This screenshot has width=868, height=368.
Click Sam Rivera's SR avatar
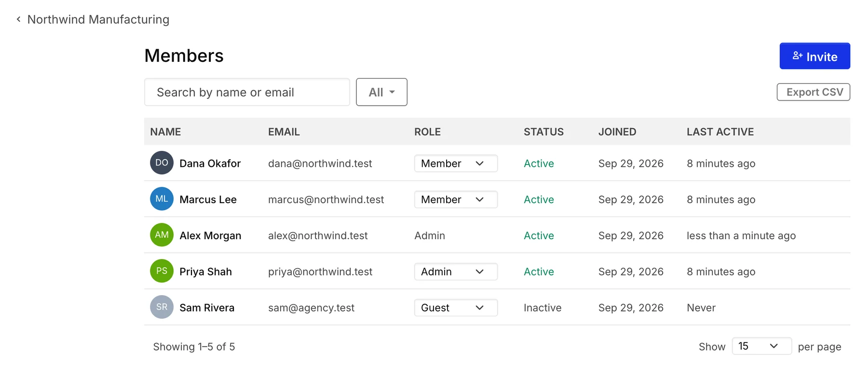point(162,307)
